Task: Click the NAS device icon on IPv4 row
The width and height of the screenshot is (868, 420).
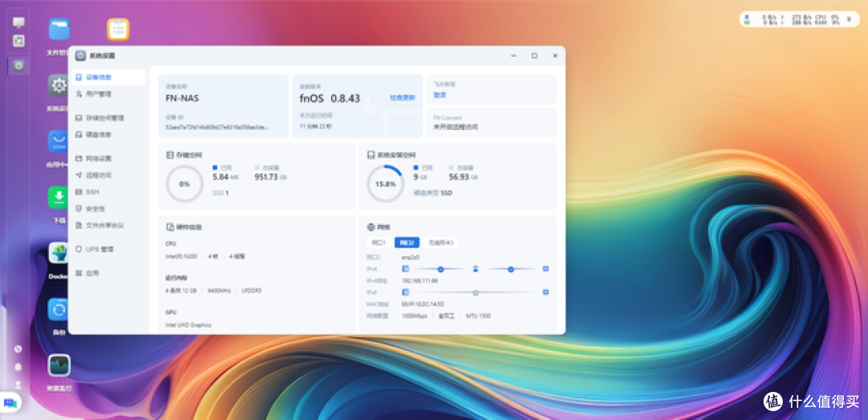Action: (x=405, y=269)
